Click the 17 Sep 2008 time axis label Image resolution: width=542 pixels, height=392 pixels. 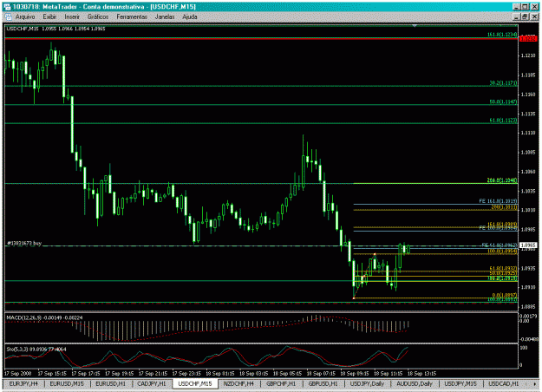17,373
